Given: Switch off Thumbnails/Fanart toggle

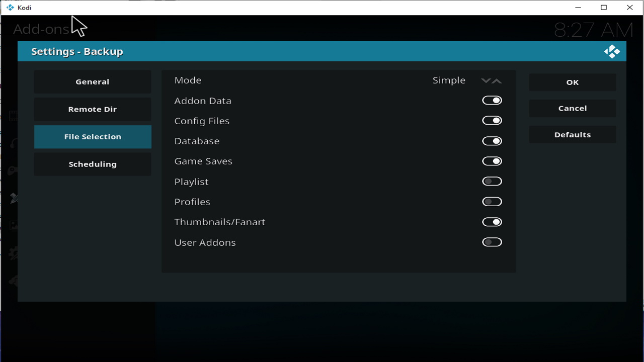Looking at the screenshot, I should click(x=492, y=222).
